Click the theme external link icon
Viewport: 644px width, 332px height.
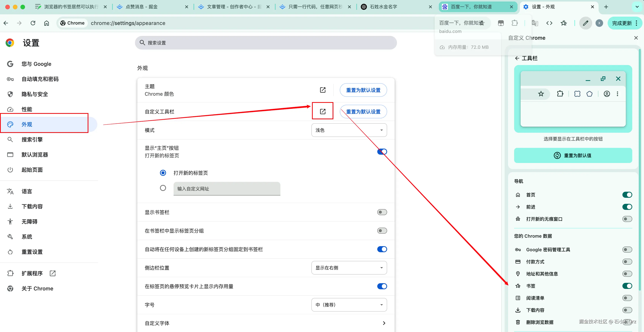323,90
